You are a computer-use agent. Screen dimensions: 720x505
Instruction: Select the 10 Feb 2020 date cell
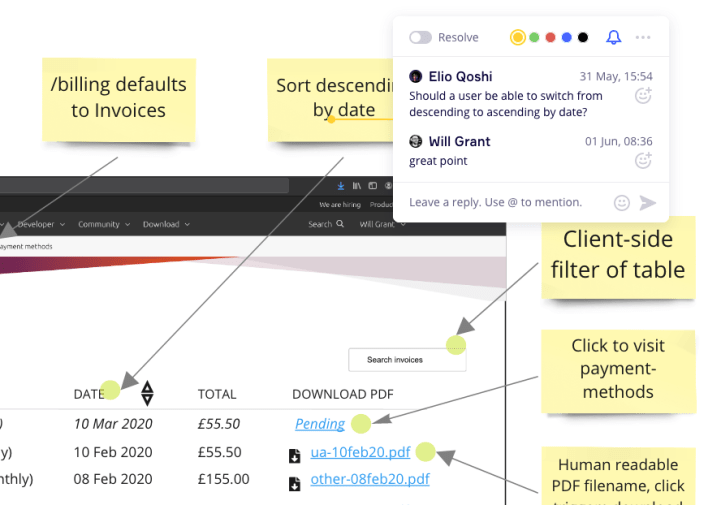[113, 452]
